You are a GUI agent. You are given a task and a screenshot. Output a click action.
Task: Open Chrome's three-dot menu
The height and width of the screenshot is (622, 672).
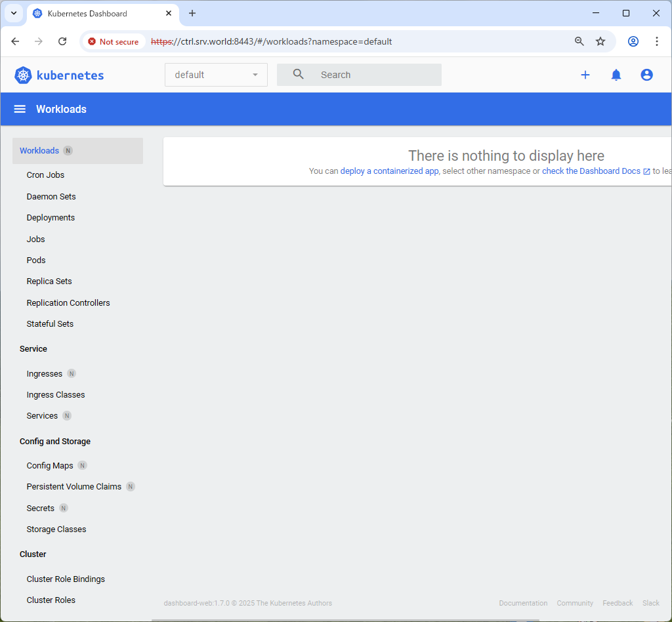click(x=656, y=41)
